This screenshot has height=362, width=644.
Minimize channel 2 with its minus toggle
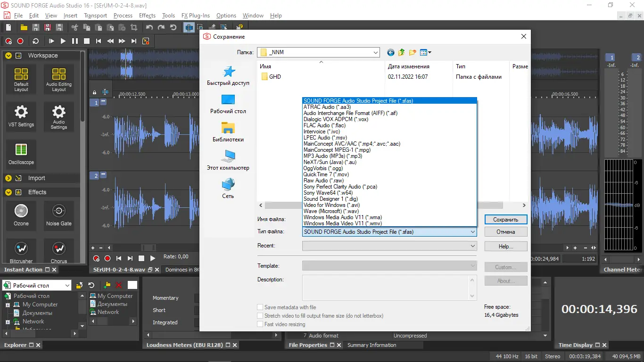click(x=104, y=175)
